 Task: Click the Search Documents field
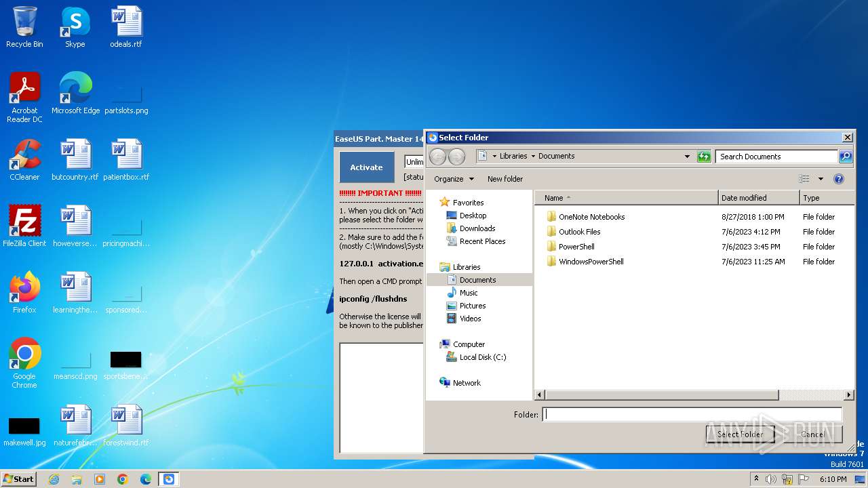point(776,157)
